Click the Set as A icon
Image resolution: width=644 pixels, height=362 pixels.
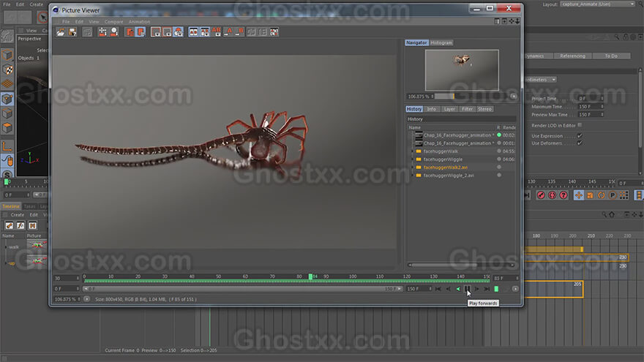click(x=228, y=32)
